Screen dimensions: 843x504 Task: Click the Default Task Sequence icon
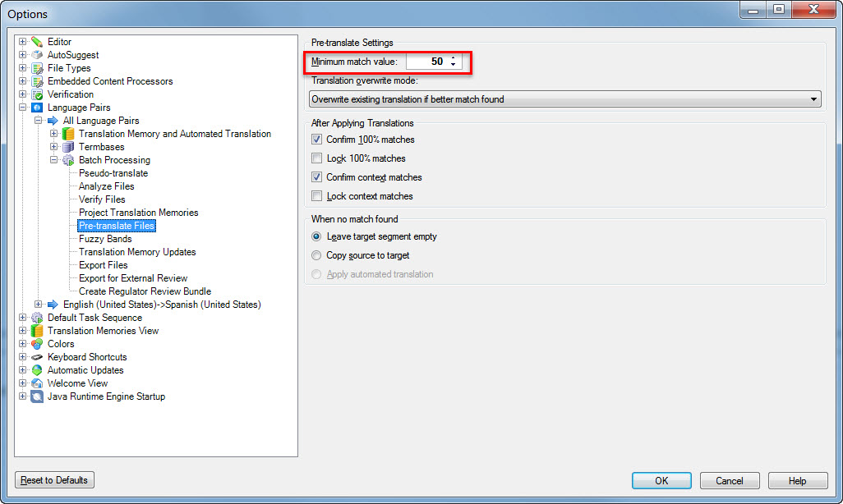(37, 318)
